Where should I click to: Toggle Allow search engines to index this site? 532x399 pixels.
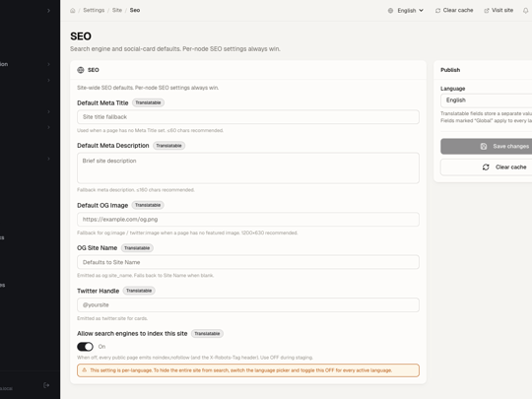85,347
